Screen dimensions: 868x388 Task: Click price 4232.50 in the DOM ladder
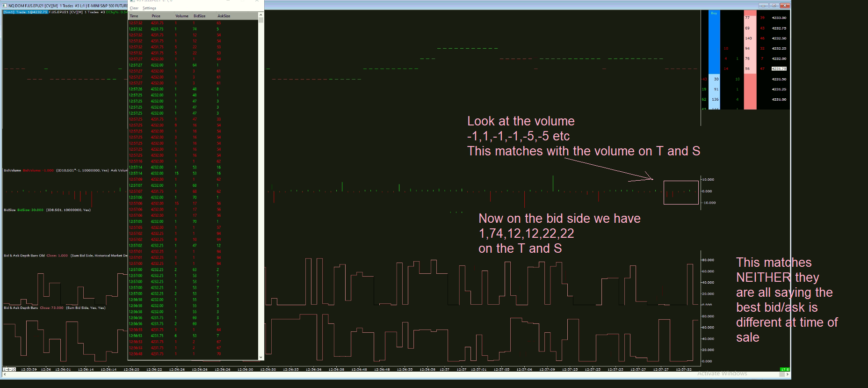click(779, 38)
